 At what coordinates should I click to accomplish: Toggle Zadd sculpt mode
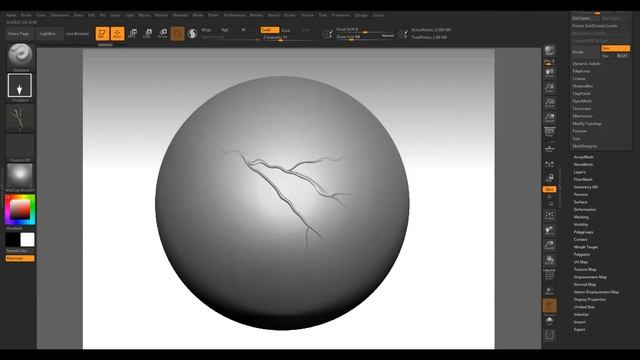point(270,30)
